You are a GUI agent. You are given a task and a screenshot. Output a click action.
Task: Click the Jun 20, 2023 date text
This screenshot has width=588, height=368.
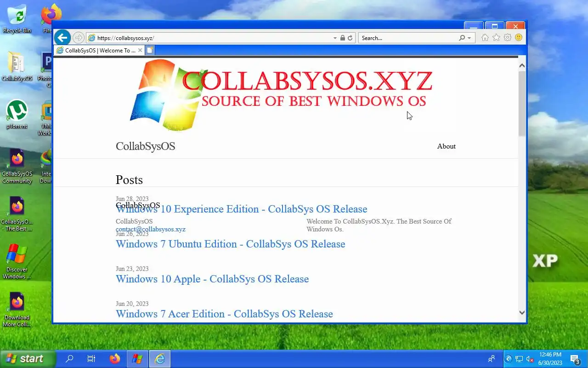[132, 304]
